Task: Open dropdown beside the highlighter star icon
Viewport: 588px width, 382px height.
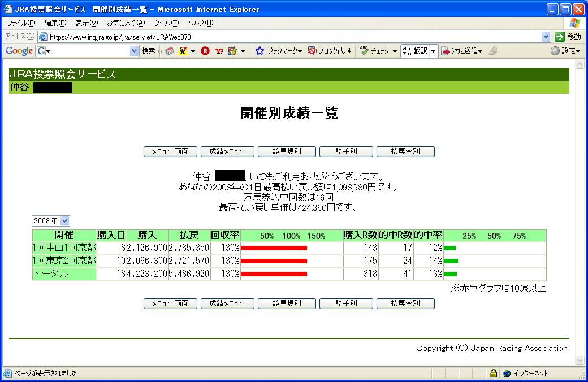Action: (x=193, y=51)
